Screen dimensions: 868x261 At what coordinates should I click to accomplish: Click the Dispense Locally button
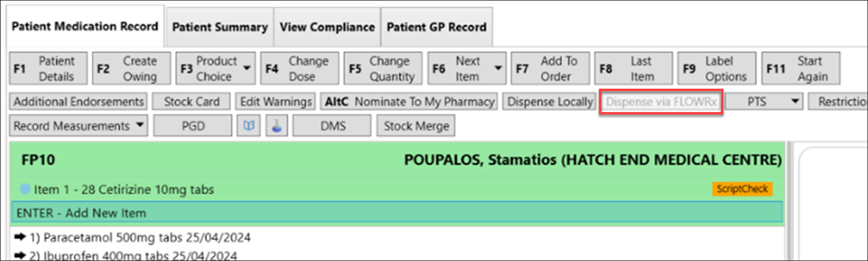(550, 102)
